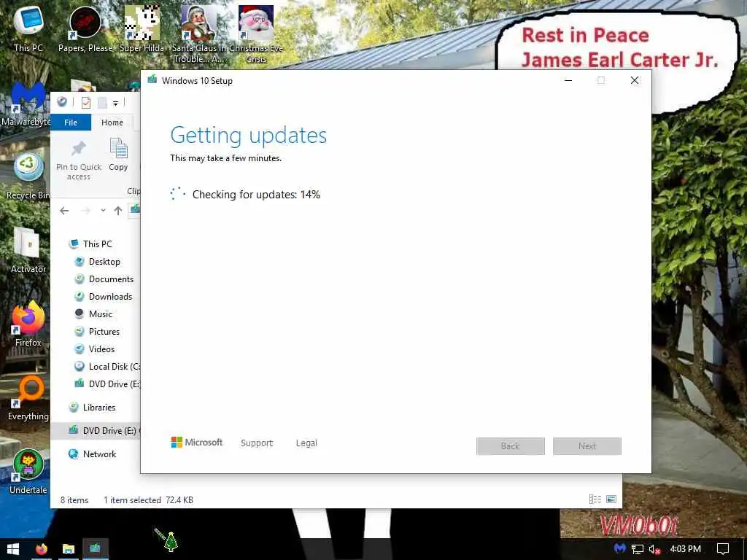Switch Explorer to large icons view

[x=611, y=499]
